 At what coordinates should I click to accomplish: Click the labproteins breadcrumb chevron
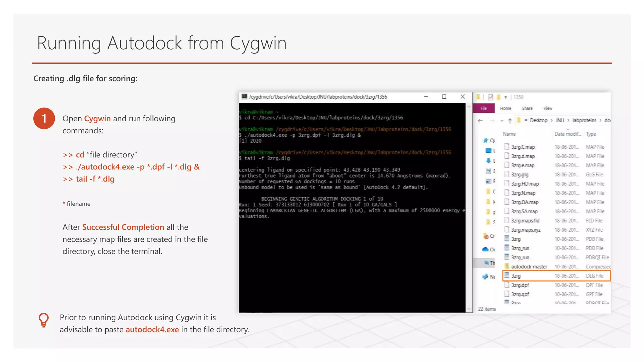600,120
